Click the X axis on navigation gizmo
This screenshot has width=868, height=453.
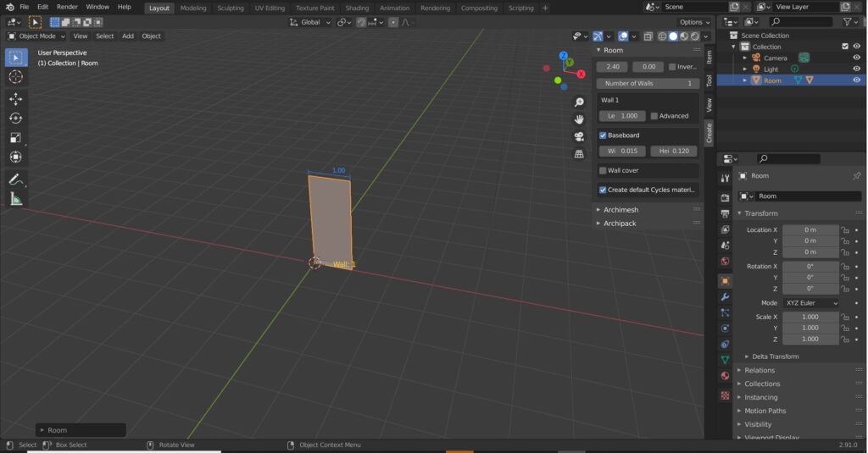coord(581,75)
